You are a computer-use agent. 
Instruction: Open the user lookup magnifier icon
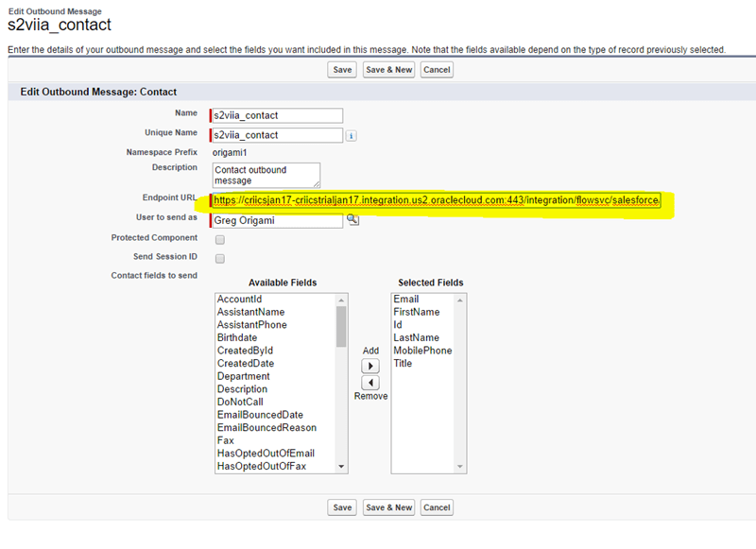352,219
